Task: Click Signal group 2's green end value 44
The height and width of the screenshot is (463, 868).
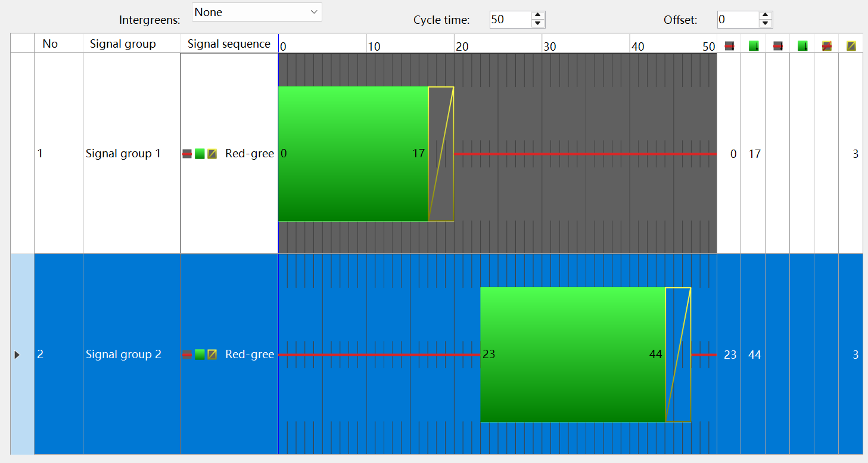Action: point(754,355)
